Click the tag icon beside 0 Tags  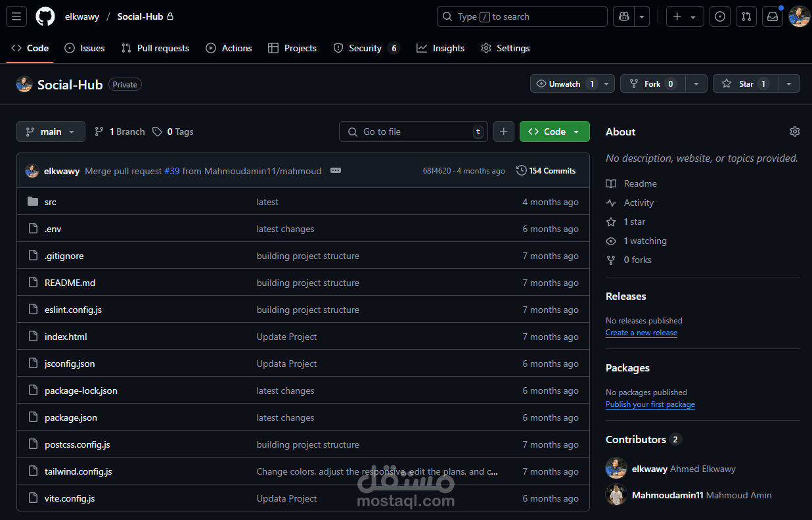pos(157,131)
